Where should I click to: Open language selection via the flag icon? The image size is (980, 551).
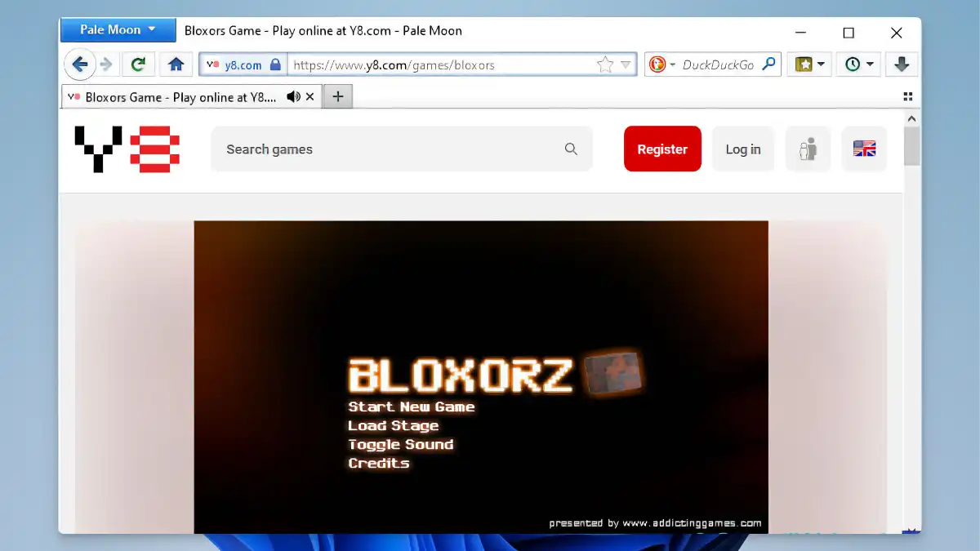864,149
